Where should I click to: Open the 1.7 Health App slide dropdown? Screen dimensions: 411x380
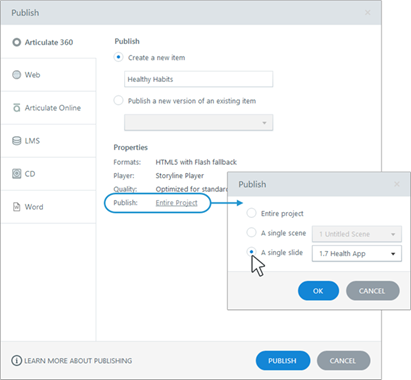tap(357, 254)
